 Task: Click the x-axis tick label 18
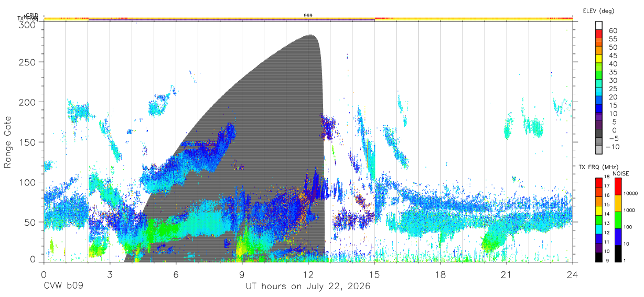(x=441, y=274)
